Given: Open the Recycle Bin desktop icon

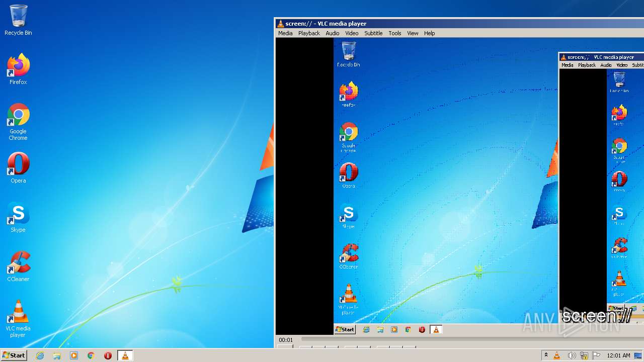Looking at the screenshot, I should pos(18,21).
